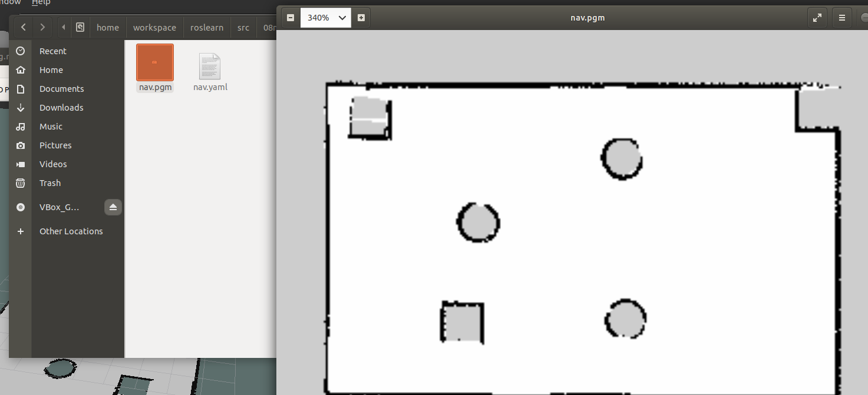Zoom in on nav.pgm image viewer
The height and width of the screenshot is (395, 868).
pyautogui.click(x=361, y=18)
